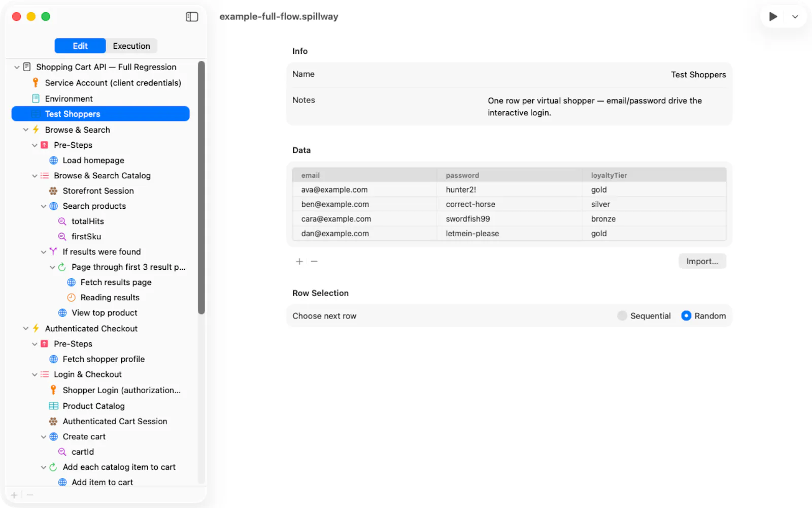Viewport: 812px width, 508px height.
Task: Select Service Account key icon item
Action: [x=36, y=82]
